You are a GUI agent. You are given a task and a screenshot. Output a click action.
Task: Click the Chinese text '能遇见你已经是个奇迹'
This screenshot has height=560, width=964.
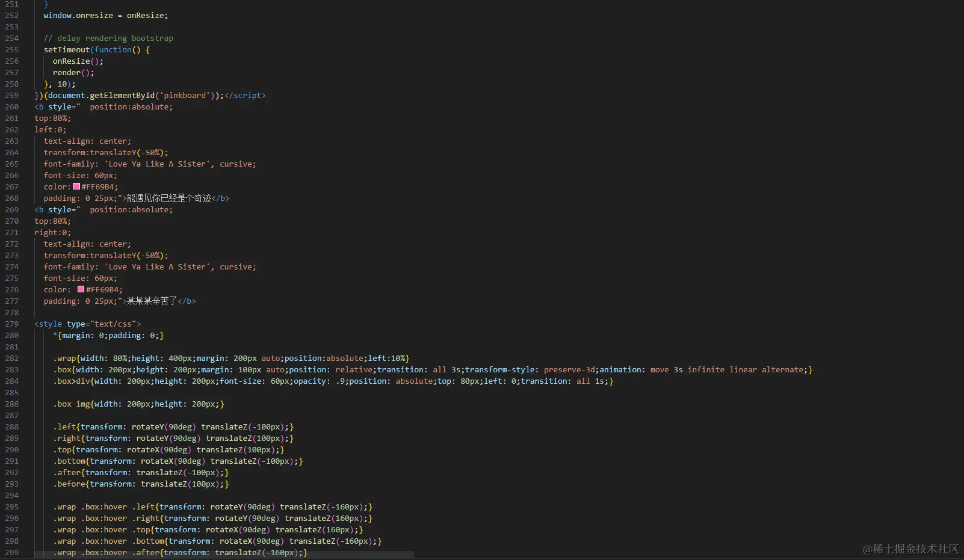pyautogui.click(x=169, y=198)
